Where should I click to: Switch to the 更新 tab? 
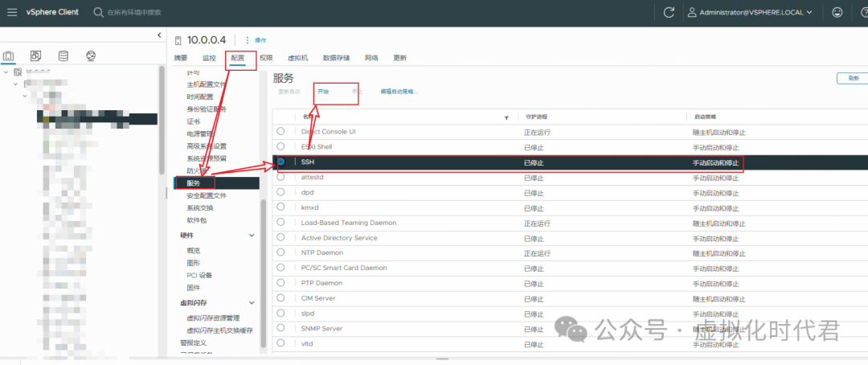pyautogui.click(x=399, y=58)
